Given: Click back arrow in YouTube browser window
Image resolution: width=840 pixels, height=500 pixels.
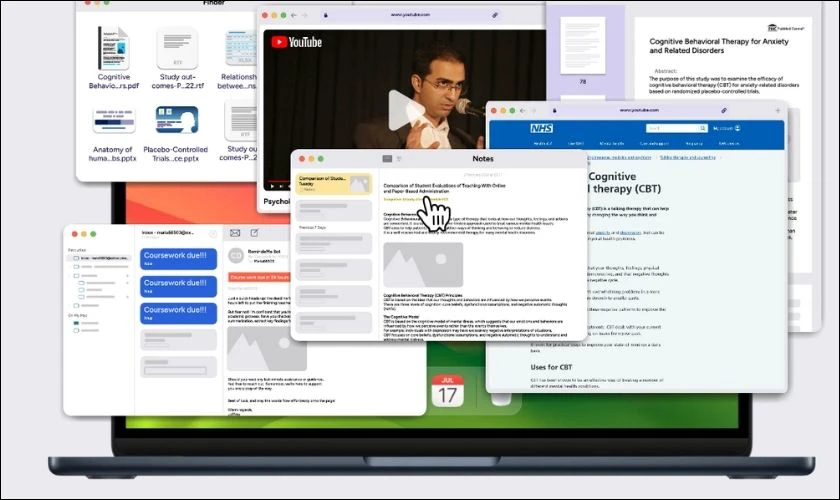Looking at the screenshot, I should coord(294,16).
